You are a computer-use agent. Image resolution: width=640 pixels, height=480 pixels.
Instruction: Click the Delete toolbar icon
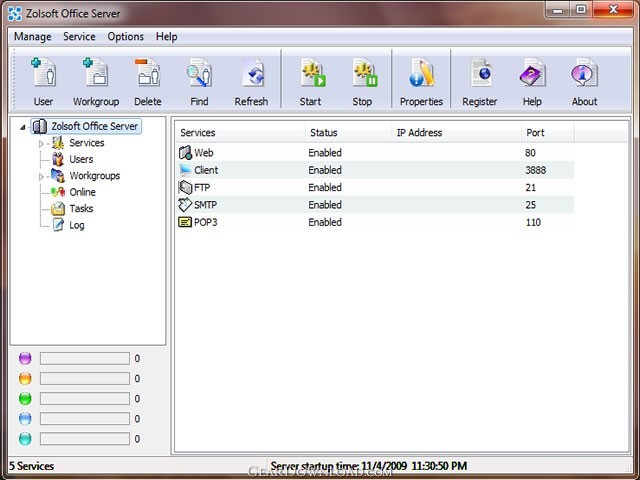coord(147,73)
